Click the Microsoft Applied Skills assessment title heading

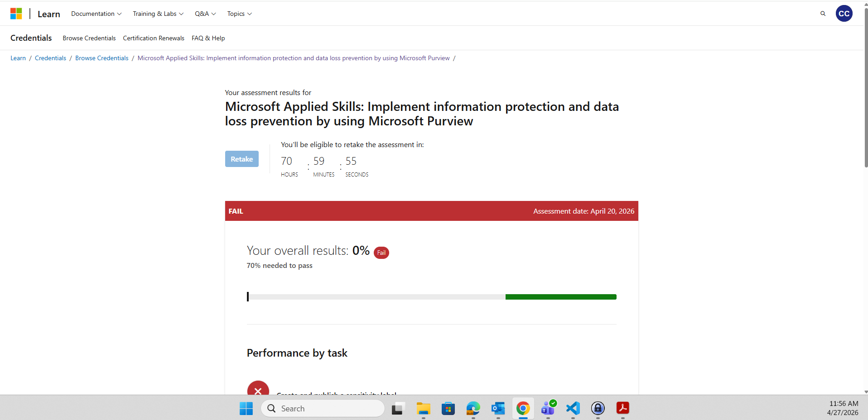point(422,114)
